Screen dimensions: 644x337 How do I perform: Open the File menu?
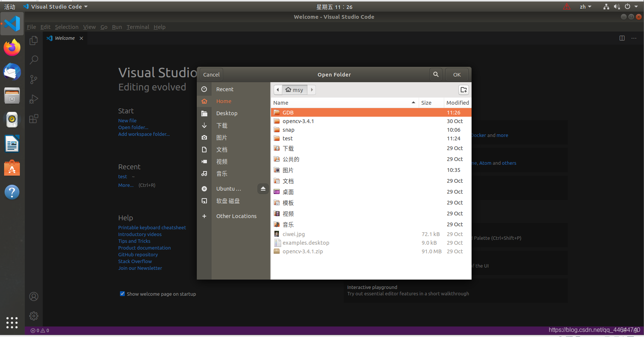(31, 27)
